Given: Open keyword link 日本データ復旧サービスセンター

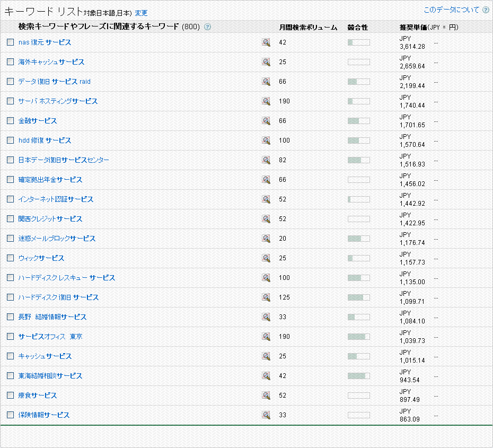Looking at the screenshot, I should [x=64, y=160].
